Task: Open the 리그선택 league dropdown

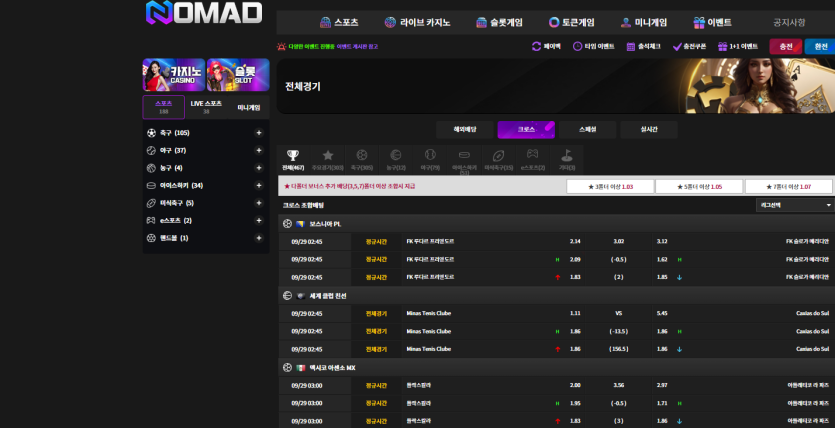Action: 795,205
